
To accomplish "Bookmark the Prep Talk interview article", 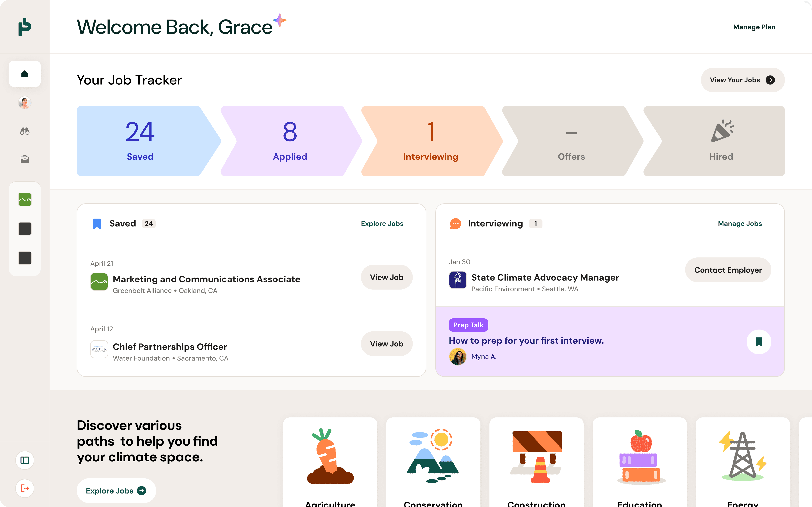I will coord(759,342).
